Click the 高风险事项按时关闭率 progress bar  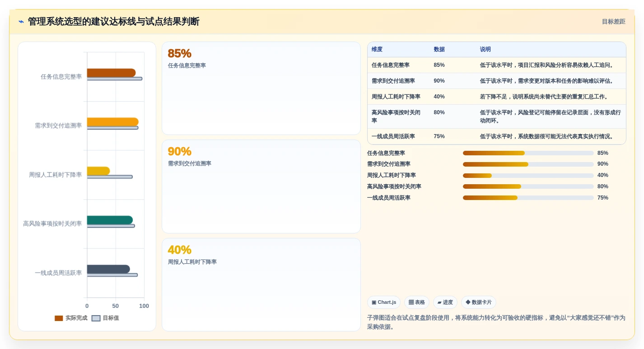[x=528, y=186]
